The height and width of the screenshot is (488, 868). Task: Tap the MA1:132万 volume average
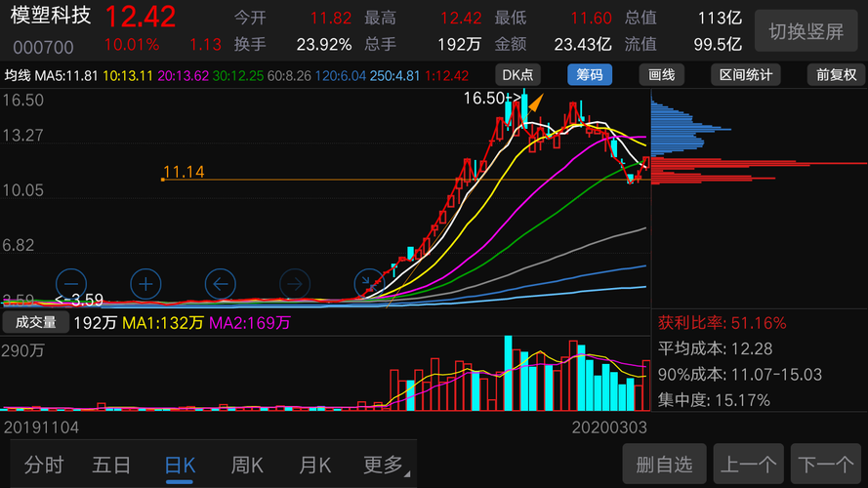pyautogui.click(x=163, y=323)
